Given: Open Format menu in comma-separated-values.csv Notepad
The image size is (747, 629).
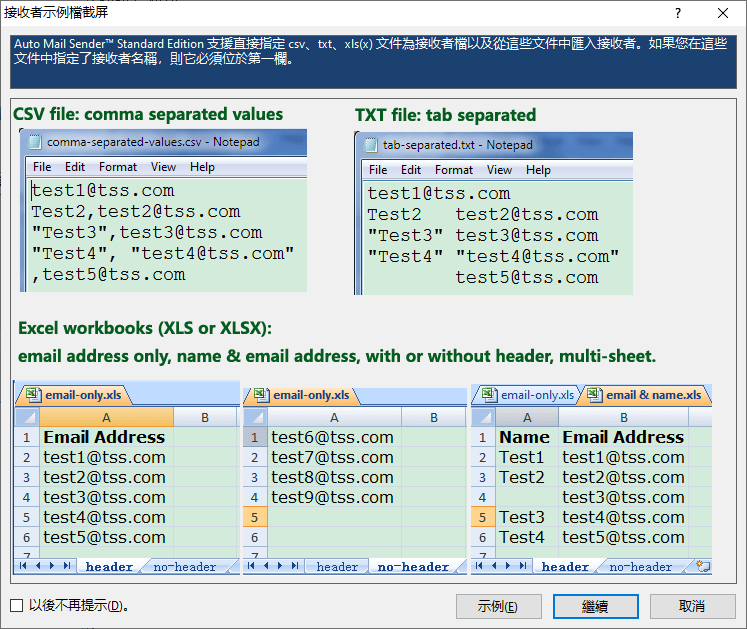Looking at the screenshot, I should [x=118, y=167].
